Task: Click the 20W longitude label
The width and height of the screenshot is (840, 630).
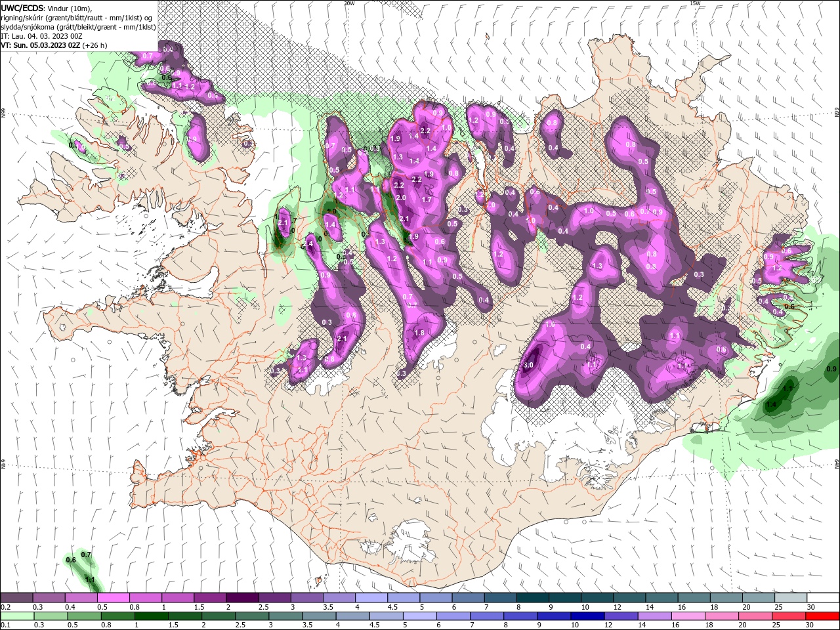Action: [x=349, y=3]
